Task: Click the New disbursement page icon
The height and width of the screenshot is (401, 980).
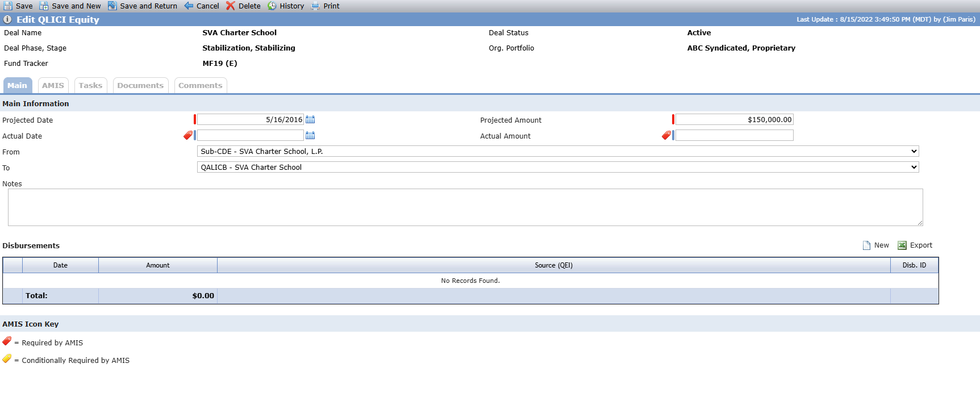Action: 866,245
